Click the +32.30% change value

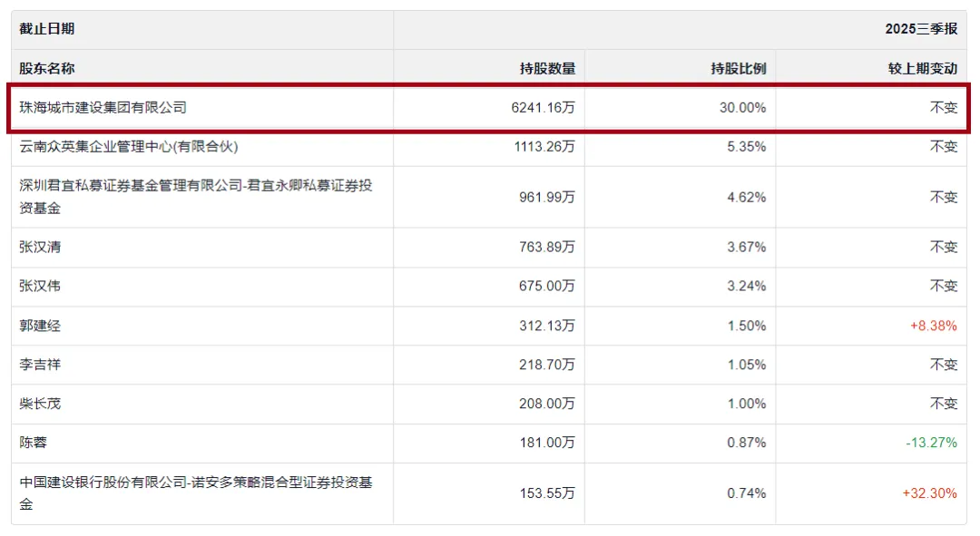(929, 493)
